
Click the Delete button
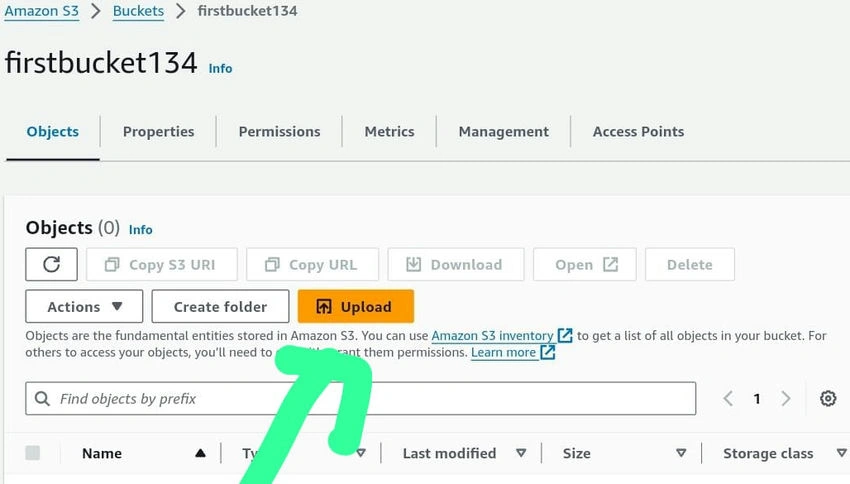(x=690, y=264)
